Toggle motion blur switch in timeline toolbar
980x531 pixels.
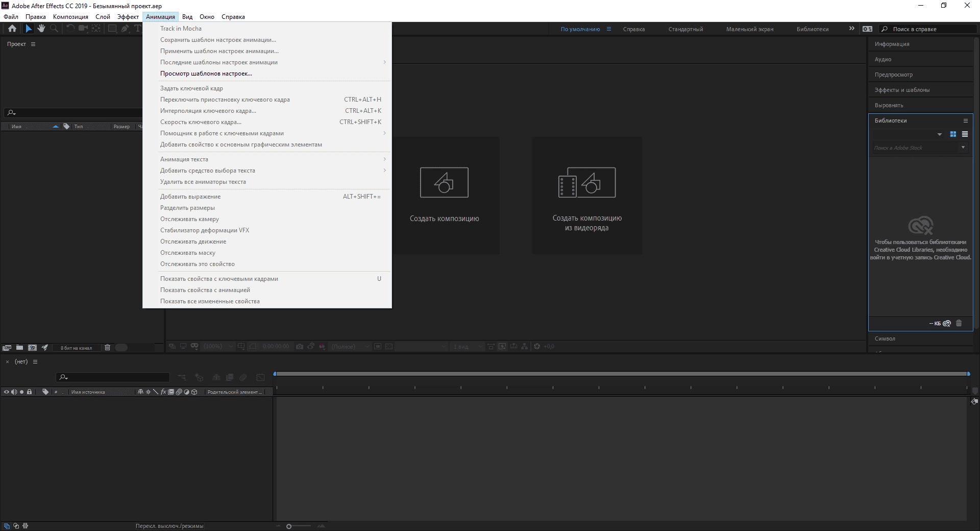point(243,377)
